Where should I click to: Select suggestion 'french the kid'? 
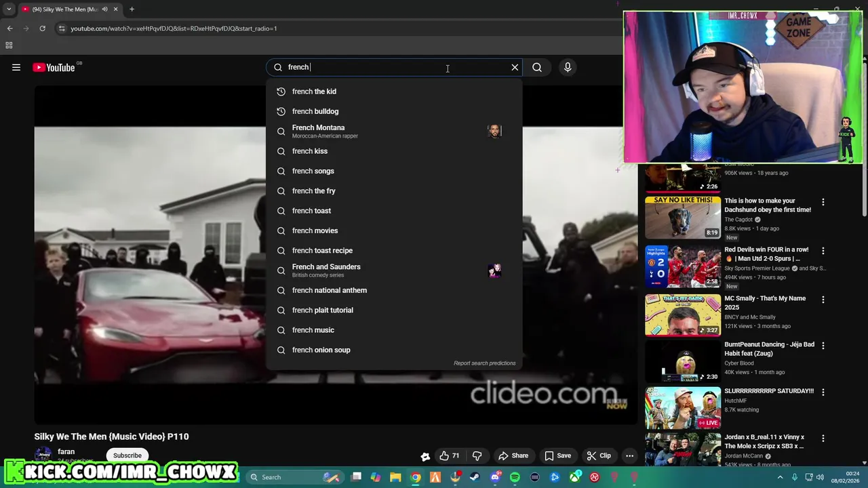[x=395, y=91]
